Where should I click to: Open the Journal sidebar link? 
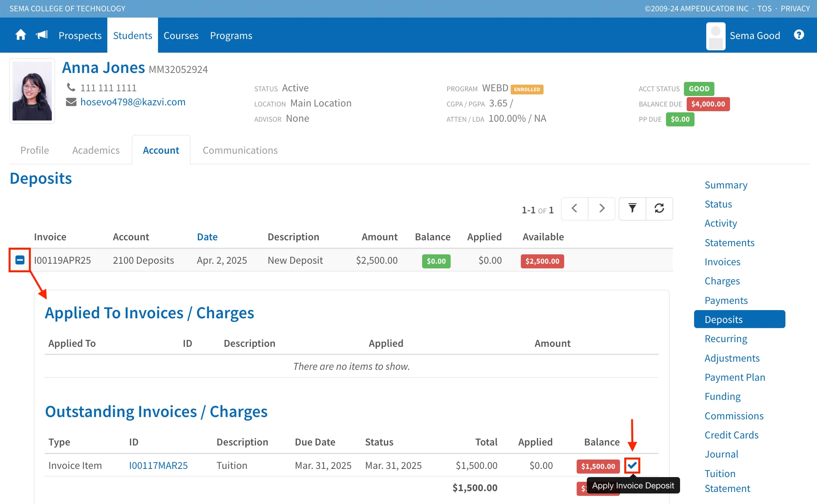pyautogui.click(x=721, y=454)
